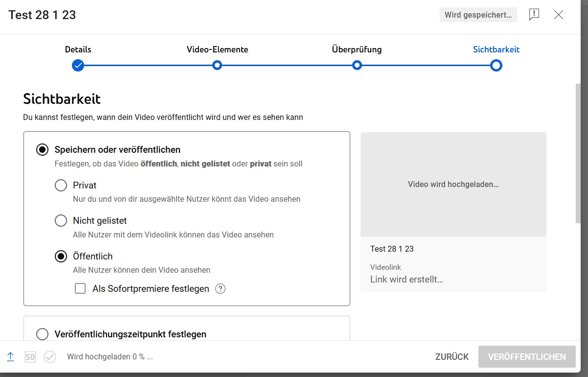The width and height of the screenshot is (588, 377).
Task: Click the send feedback icon
Action: [x=534, y=15]
